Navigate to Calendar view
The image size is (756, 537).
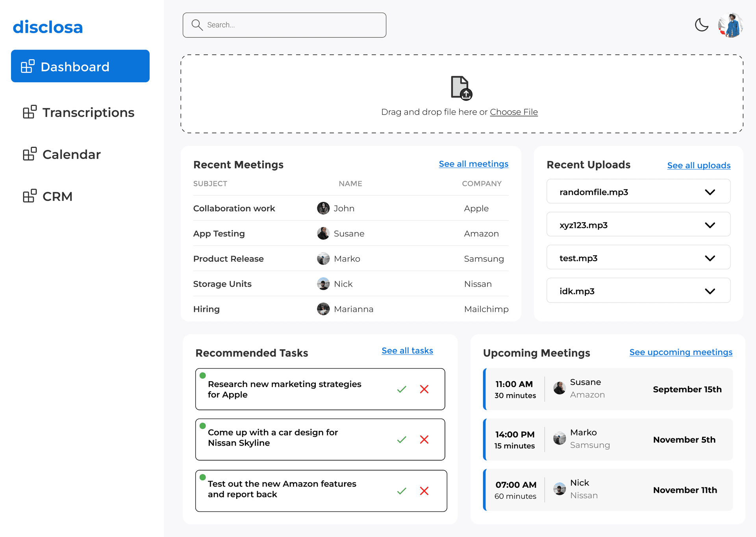(x=71, y=153)
